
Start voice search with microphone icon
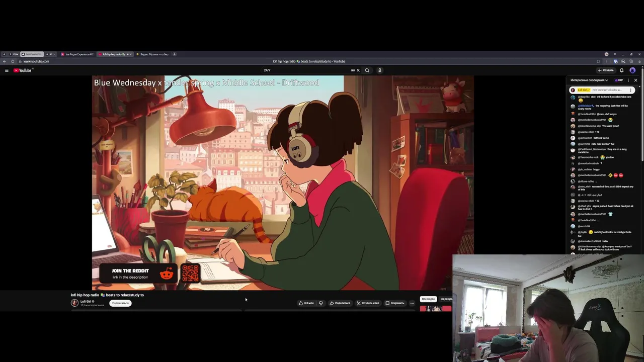[380, 70]
